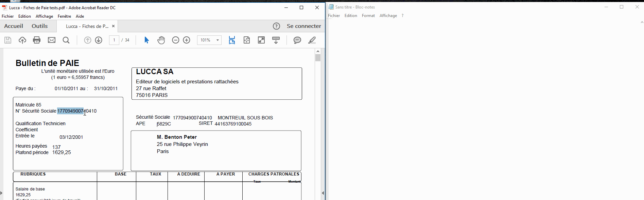The width and height of the screenshot is (644, 200).
Task: Click the fit width scrolling icon
Action: pos(232,40)
